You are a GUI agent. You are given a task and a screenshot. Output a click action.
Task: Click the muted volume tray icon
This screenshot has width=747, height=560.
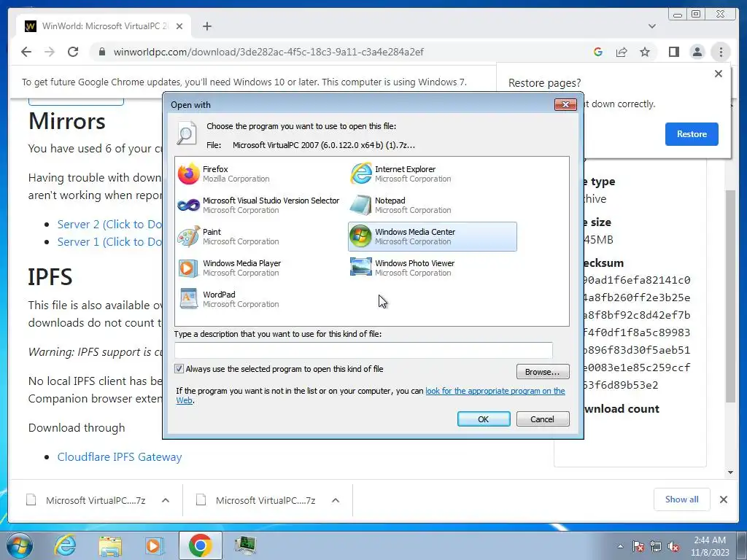(x=673, y=546)
